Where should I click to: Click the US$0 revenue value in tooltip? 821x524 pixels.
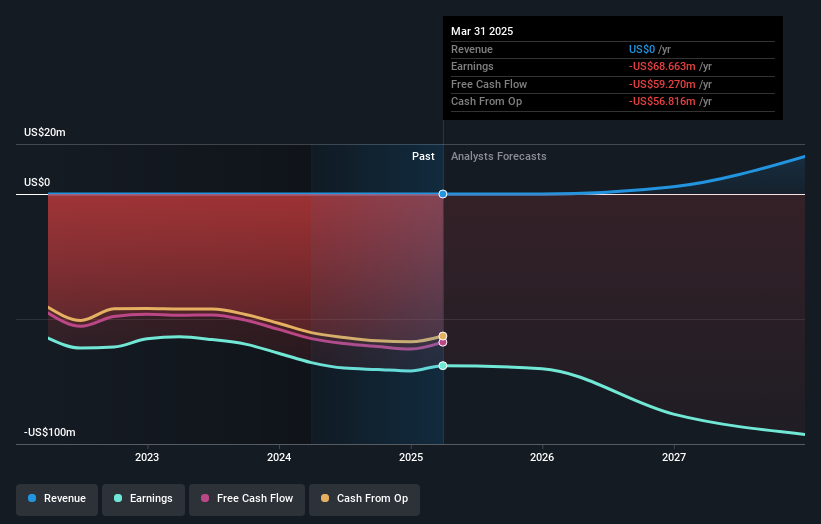[642, 49]
